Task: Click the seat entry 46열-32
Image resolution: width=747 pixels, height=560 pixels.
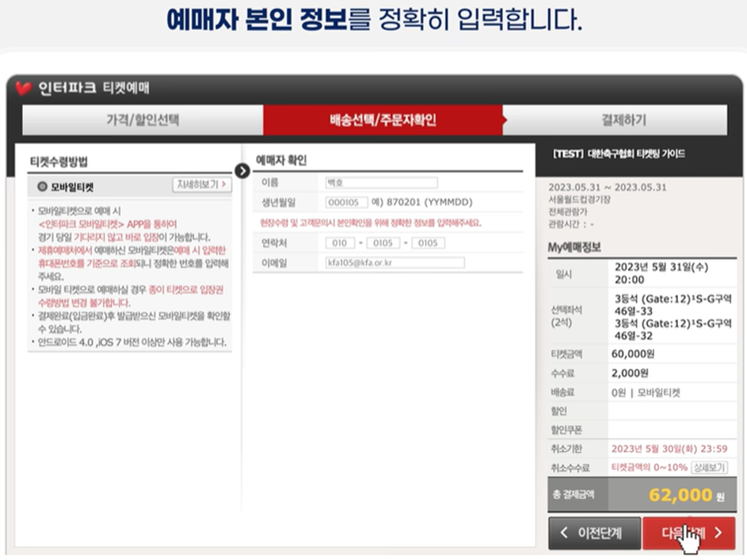Action: 634,336
